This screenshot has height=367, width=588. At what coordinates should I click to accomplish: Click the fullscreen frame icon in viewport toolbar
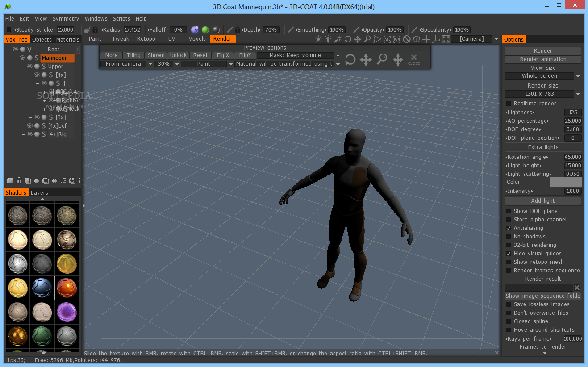coord(446,39)
